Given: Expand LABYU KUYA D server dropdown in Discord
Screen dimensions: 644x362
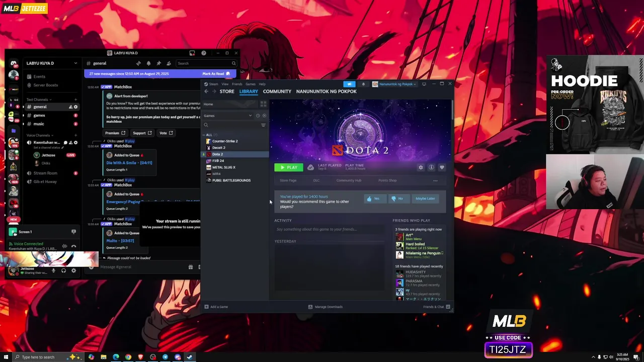Looking at the screenshot, I should tap(75, 63).
